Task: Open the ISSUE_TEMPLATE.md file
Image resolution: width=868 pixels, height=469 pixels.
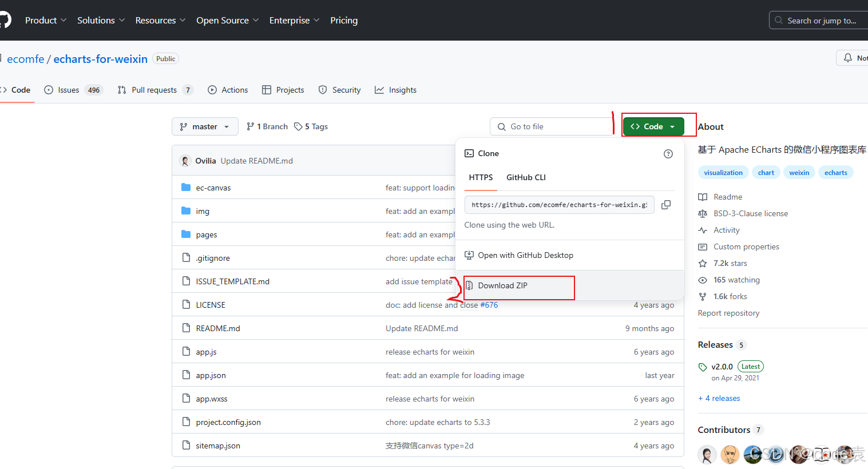Action: tap(233, 281)
